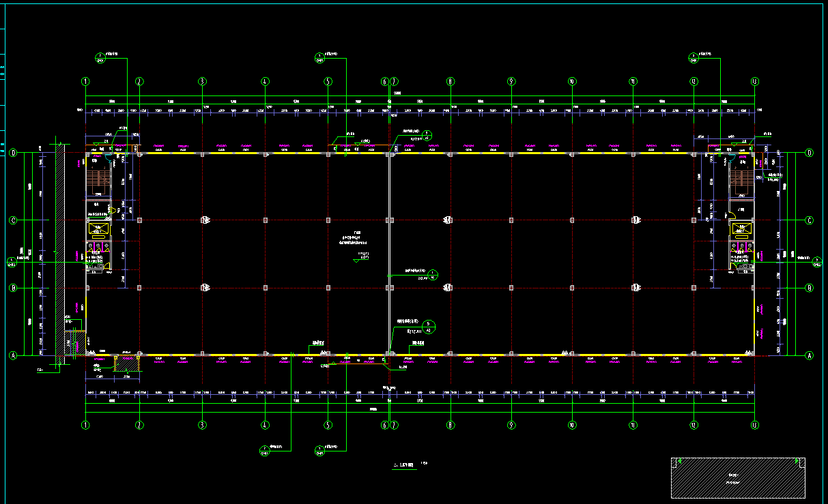Viewport: 828px width, 504px height.
Task: Click grid bubble 13 at top right
Action: pos(754,81)
